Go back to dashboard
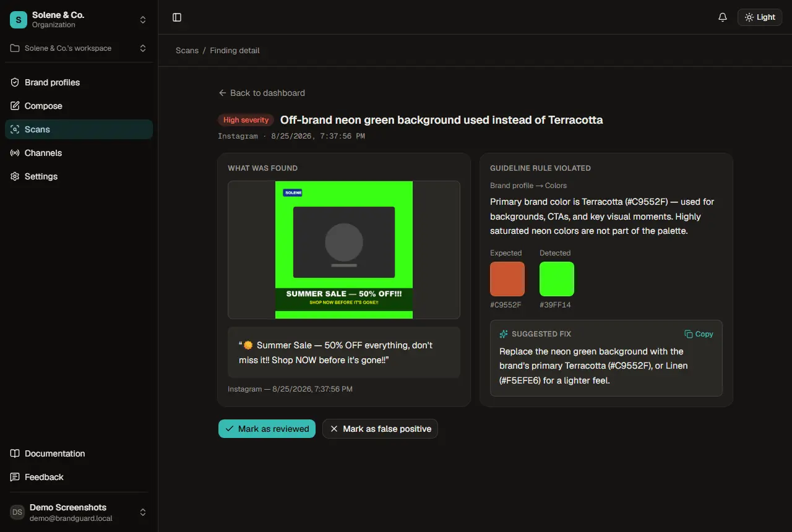The width and height of the screenshot is (792, 532). pos(262,93)
